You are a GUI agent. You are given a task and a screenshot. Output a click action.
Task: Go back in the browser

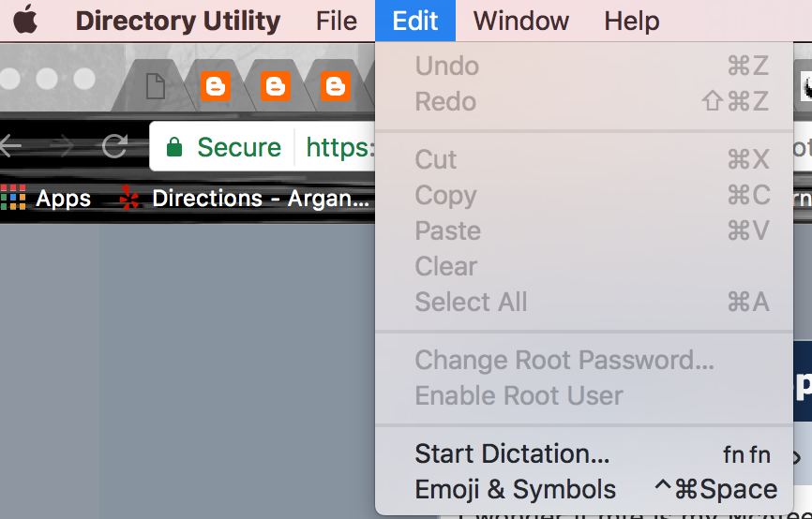10,146
